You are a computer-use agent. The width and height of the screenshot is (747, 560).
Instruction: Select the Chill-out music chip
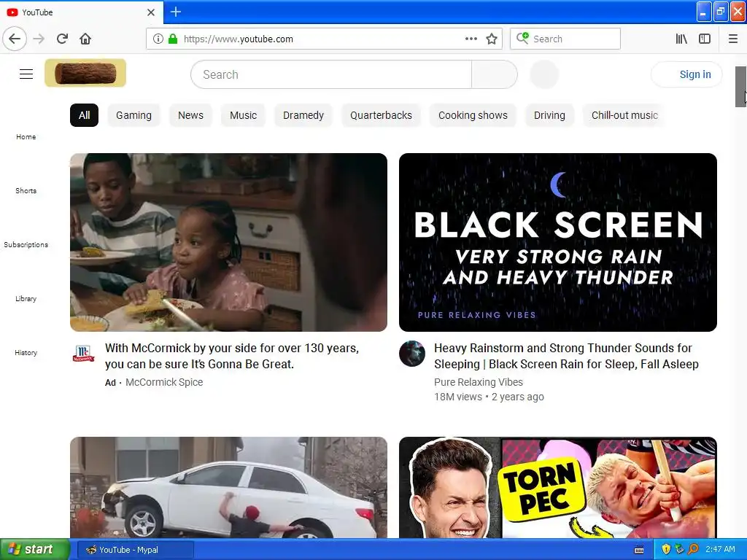(x=624, y=115)
